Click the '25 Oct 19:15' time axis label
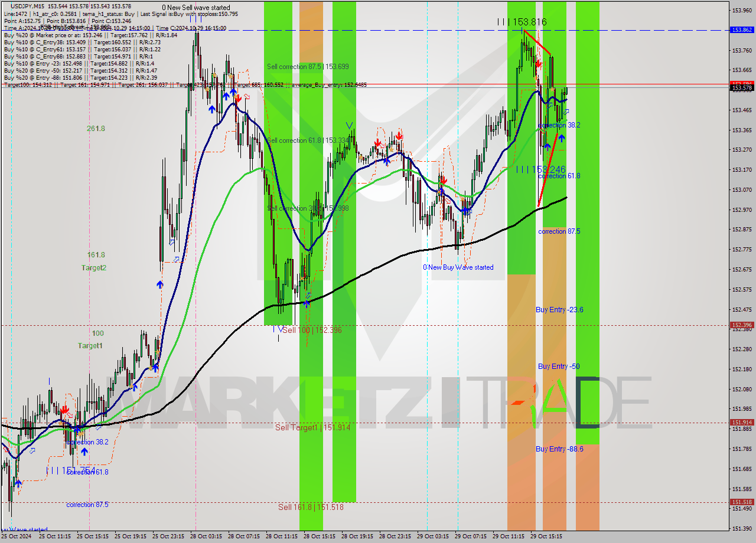 130,537
